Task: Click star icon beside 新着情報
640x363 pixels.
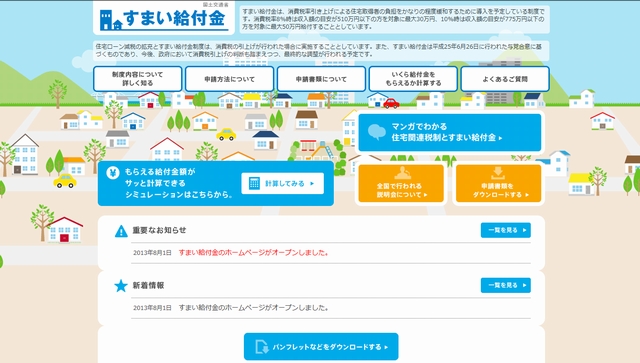Action: point(121,286)
